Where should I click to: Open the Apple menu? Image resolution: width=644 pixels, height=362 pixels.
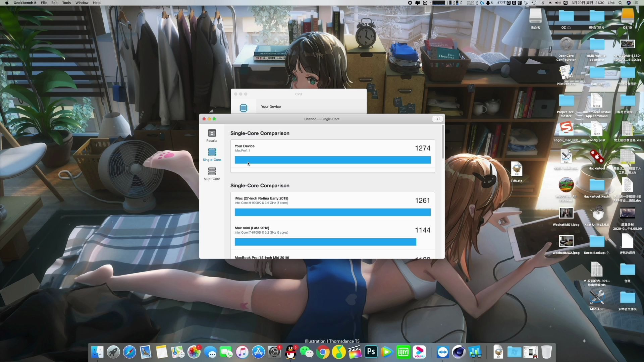tap(6, 3)
